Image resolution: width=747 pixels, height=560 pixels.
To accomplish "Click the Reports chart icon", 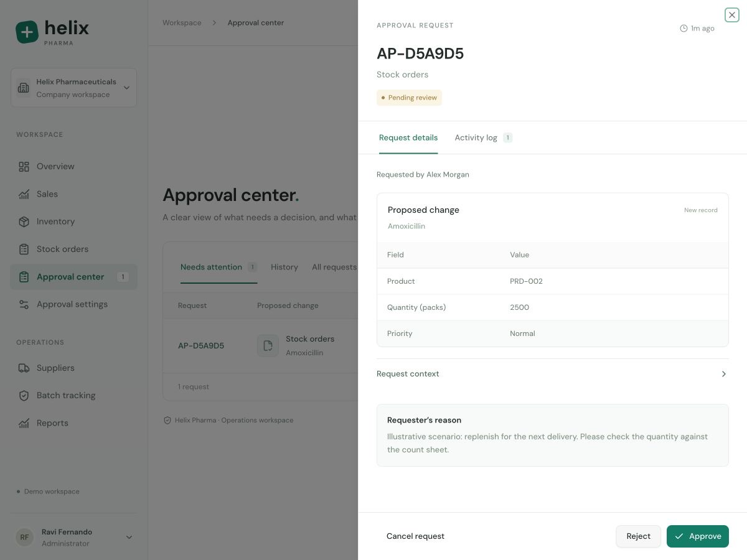I will [x=24, y=423].
